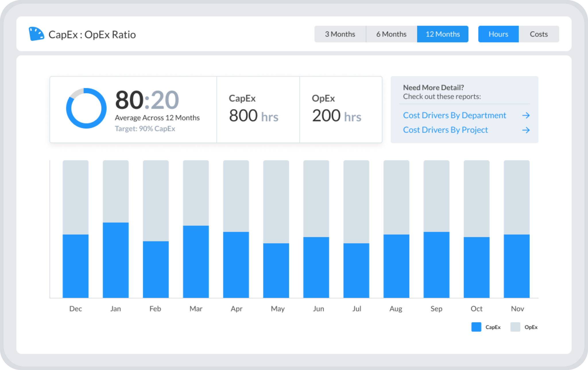Select the 12 Months range

point(442,34)
